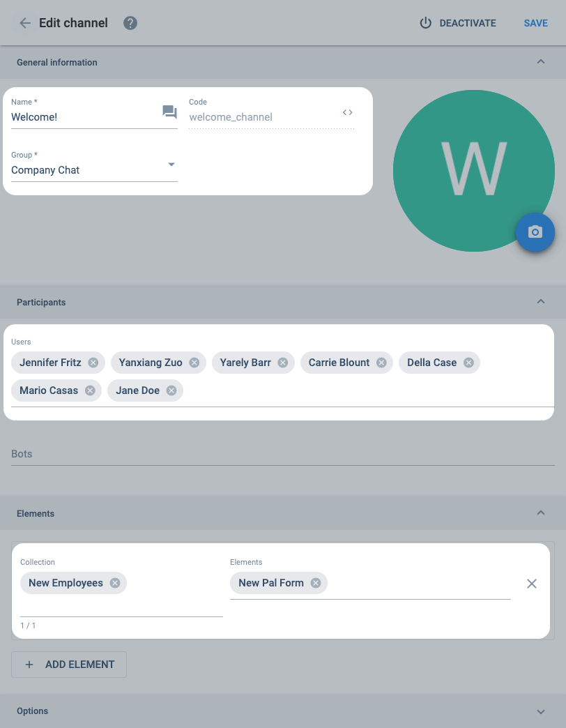
Task: Remove New Employees collection chip
Action: pyautogui.click(x=115, y=583)
